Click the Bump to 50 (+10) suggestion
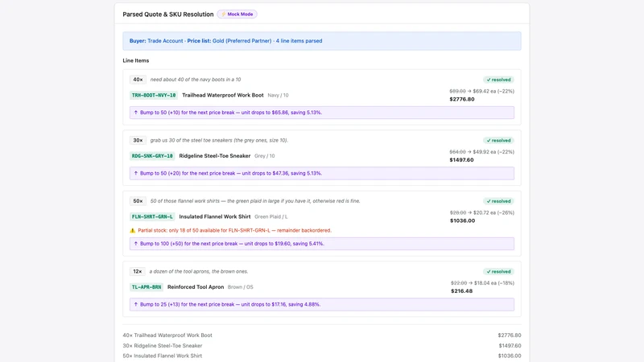 (x=321, y=113)
